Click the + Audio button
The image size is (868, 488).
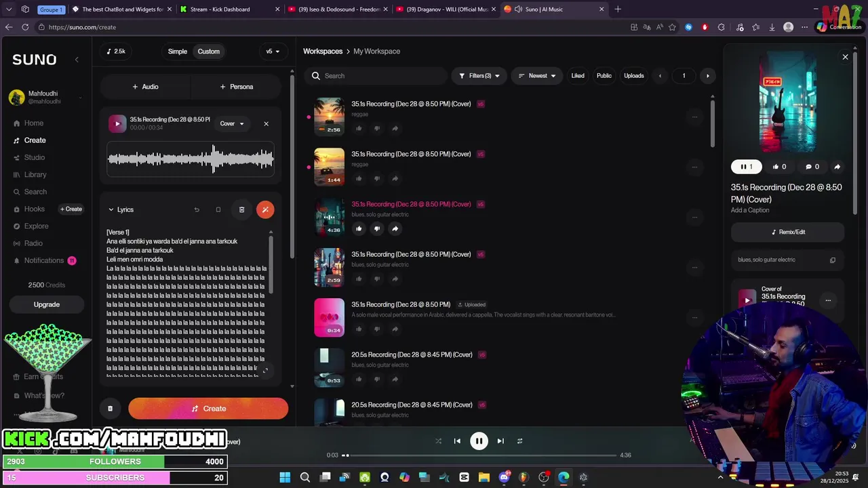coord(145,87)
